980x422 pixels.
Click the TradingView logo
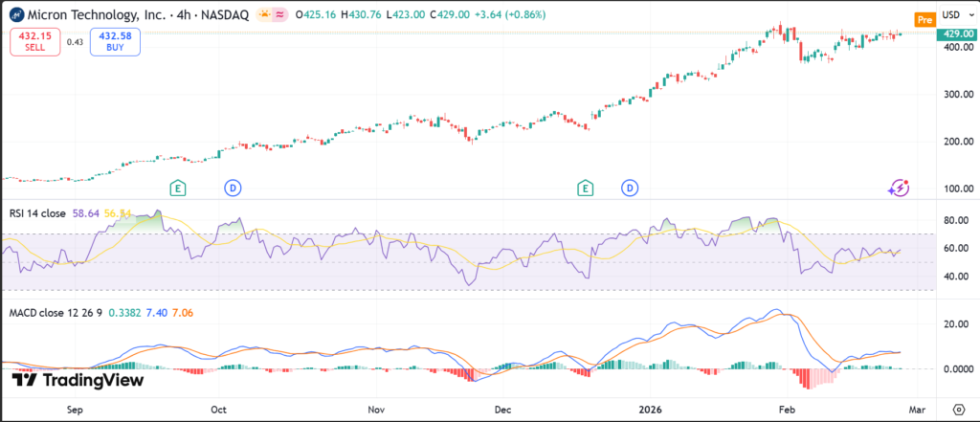point(77,380)
